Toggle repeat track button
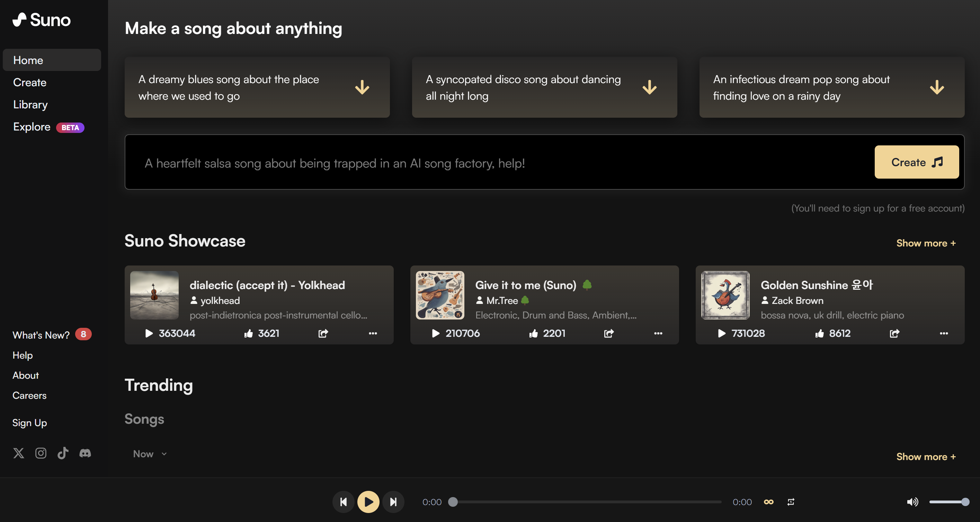 tap(791, 502)
